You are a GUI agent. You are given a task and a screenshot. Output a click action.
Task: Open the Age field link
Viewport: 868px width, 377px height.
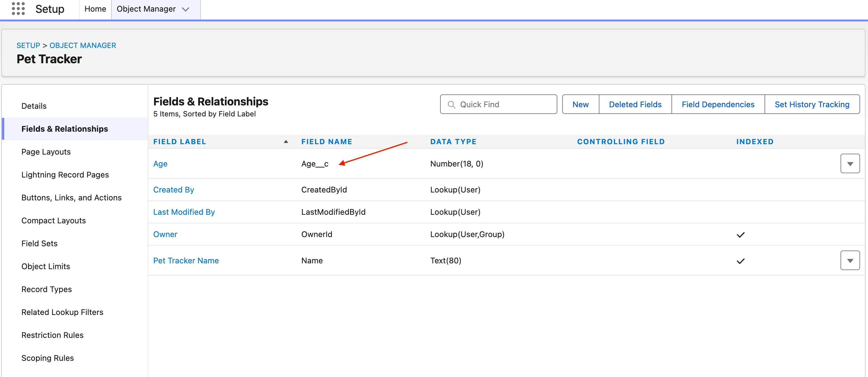click(160, 164)
